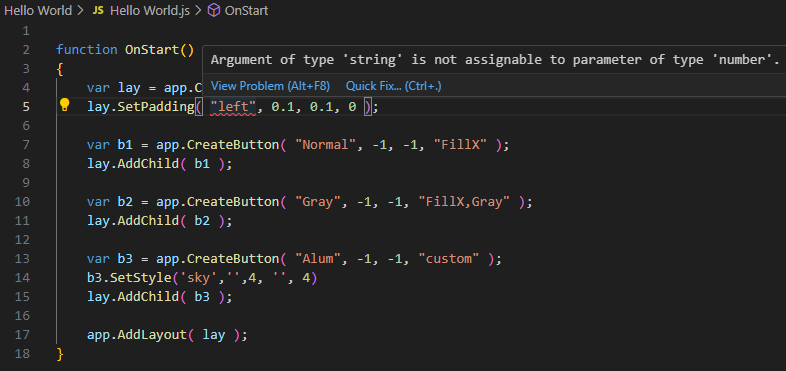Expand chevron after Hello World folder breadcrumb
786x371 pixels.
[81, 11]
